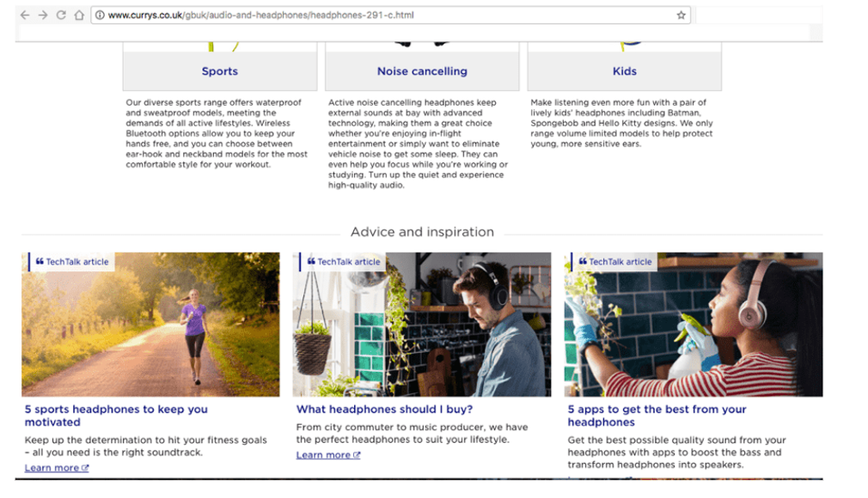868x498 pixels.
Task: Go to the browser home page
Action: (79, 15)
